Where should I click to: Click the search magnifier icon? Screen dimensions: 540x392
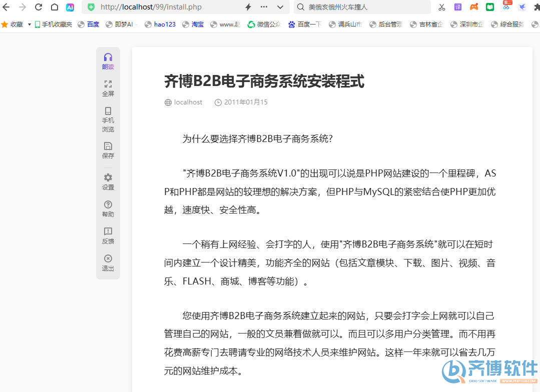coord(301,7)
